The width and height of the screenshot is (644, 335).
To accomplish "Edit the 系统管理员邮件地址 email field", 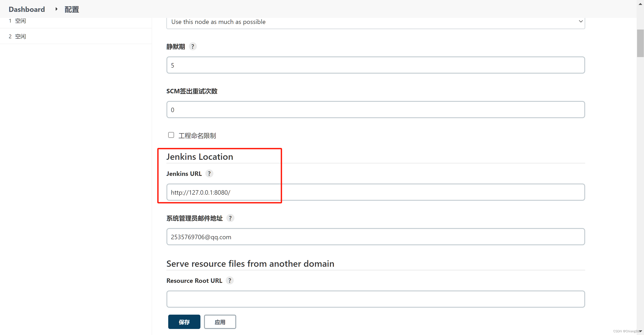I will 376,237.
